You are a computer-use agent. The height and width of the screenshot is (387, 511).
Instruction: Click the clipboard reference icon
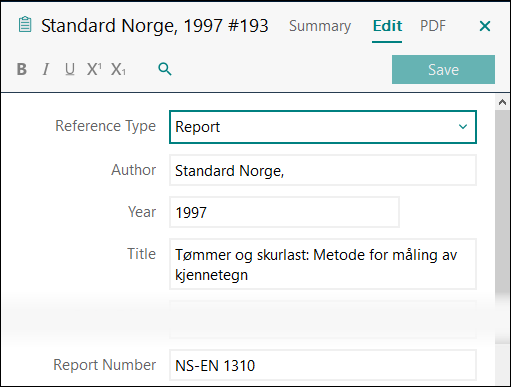point(25,25)
